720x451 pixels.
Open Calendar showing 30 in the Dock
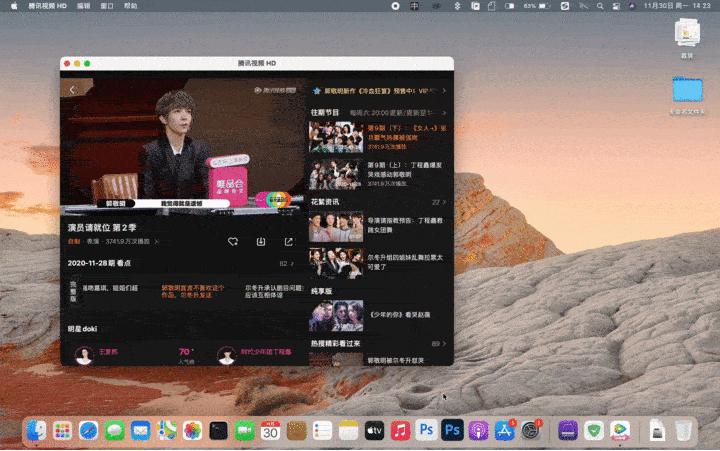[270, 431]
